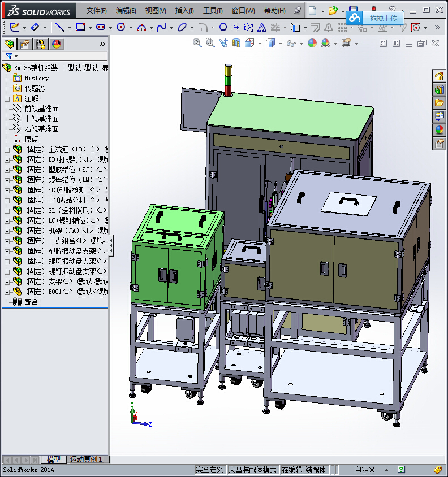The height and width of the screenshot is (477, 448).
Task: Open the View Palette pane
Action: [439, 116]
